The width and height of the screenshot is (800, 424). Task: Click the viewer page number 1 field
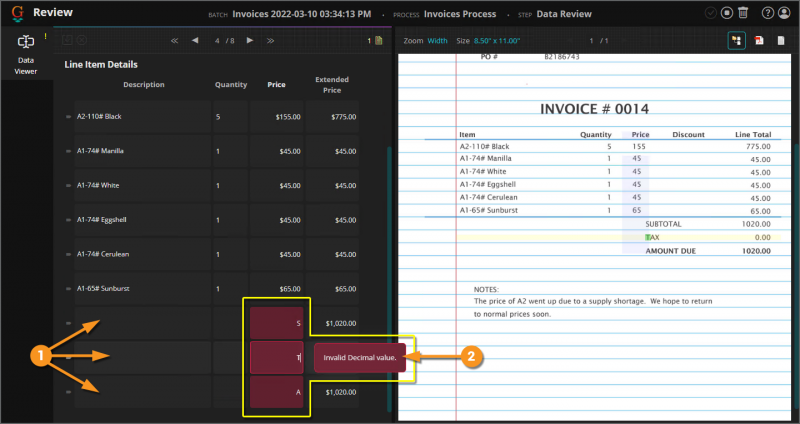pos(591,40)
